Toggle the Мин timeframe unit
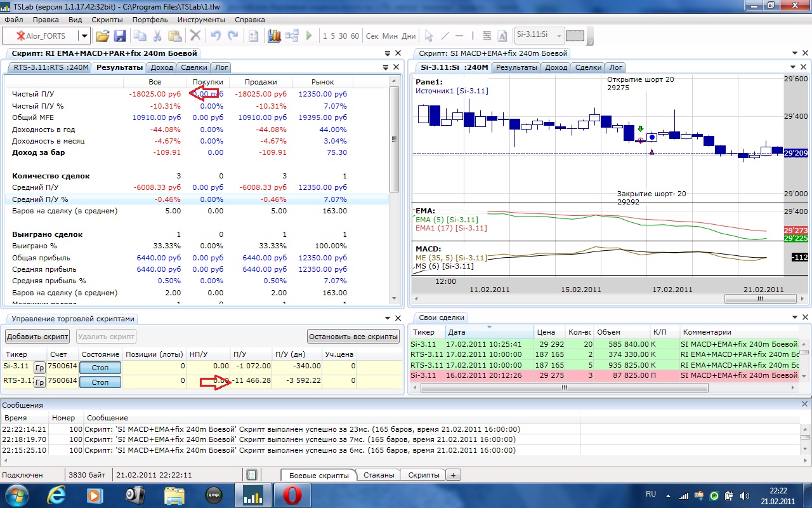The width and height of the screenshot is (812, 508). [390, 36]
